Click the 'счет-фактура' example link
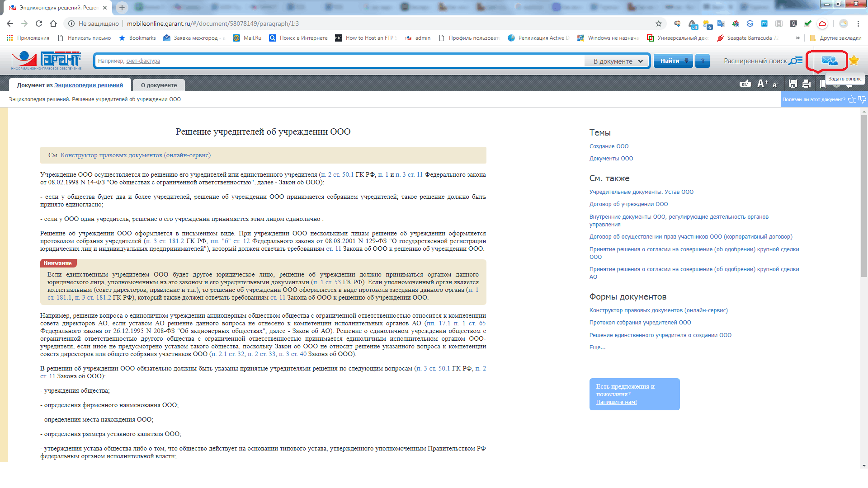 click(143, 61)
